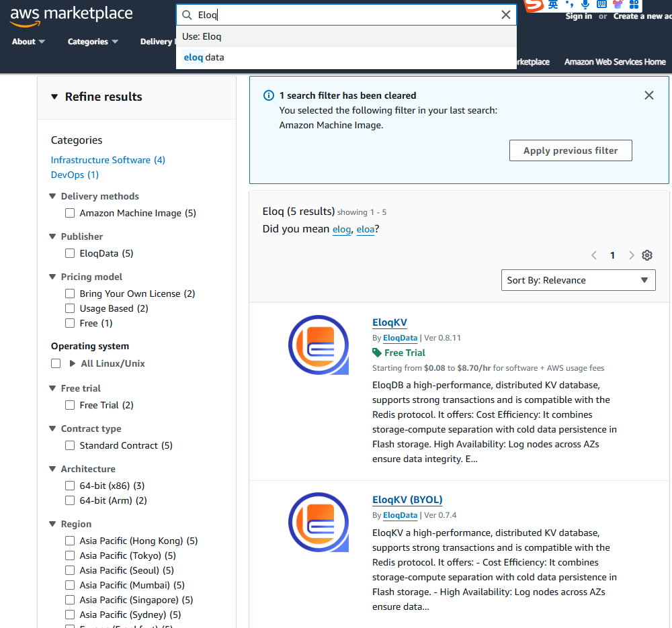The height and width of the screenshot is (628, 672).
Task: Collapse the Delivery methods section
Action: 52,196
